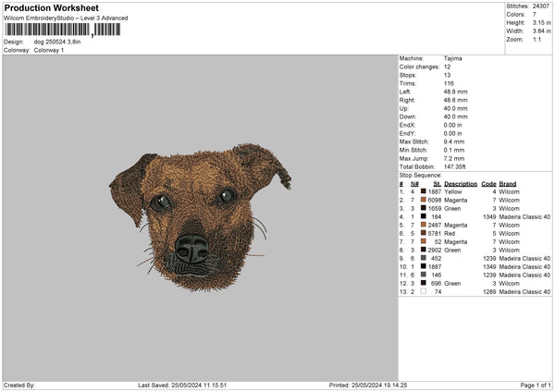Click the Production Worksheet title
Screen dimensions: 555x392
[51, 8]
